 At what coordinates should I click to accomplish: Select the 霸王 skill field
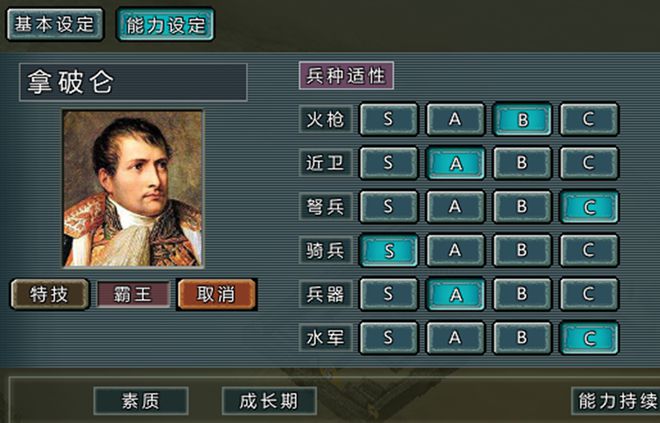point(133,294)
